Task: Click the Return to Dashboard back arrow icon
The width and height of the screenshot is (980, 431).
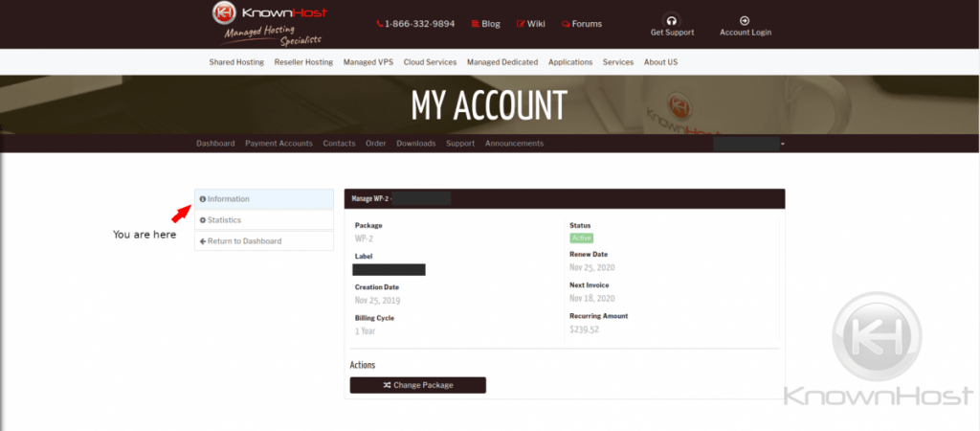Action: tap(203, 241)
